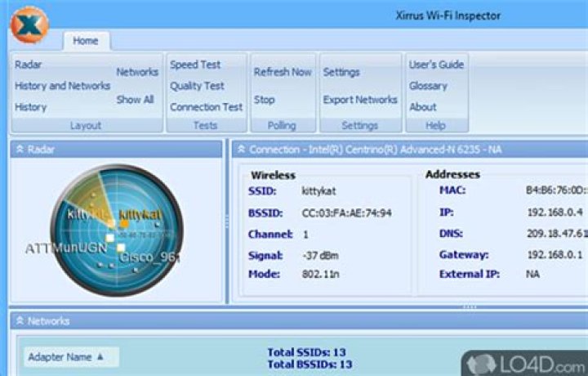This screenshot has width=588, height=376.
Task: Click the Cisco_96 network label on radar
Action: (x=149, y=257)
